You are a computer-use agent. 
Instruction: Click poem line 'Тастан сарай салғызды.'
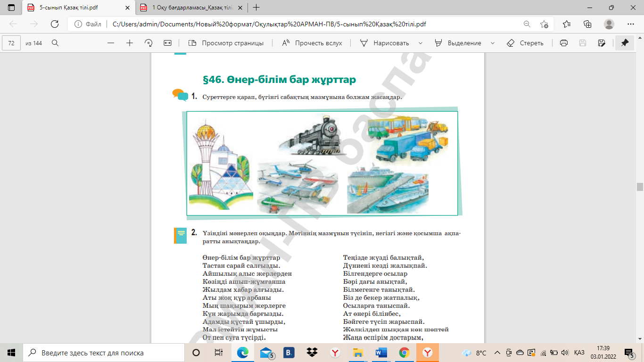[241, 266]
